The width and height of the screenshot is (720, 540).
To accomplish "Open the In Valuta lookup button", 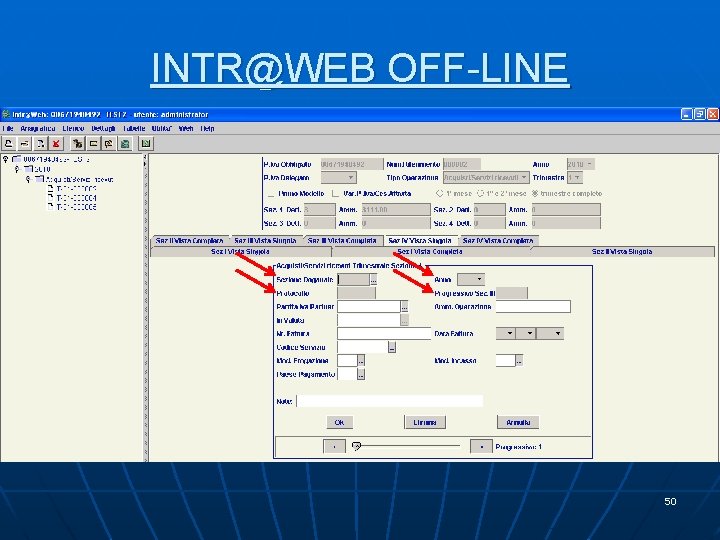I will pyautogui.click(x=404, y=320).
